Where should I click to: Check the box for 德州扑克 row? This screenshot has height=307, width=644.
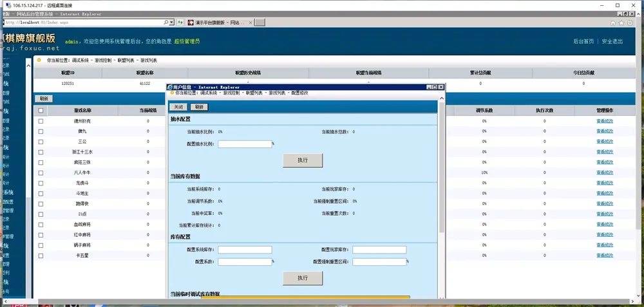tap(41, 121)
